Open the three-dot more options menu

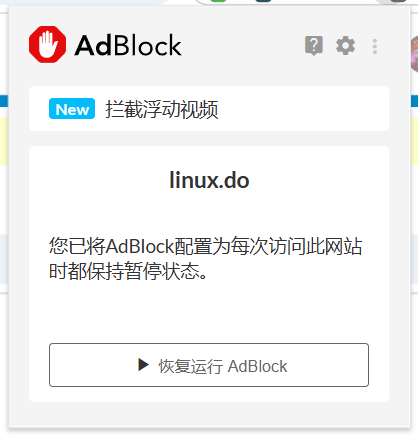375,46
